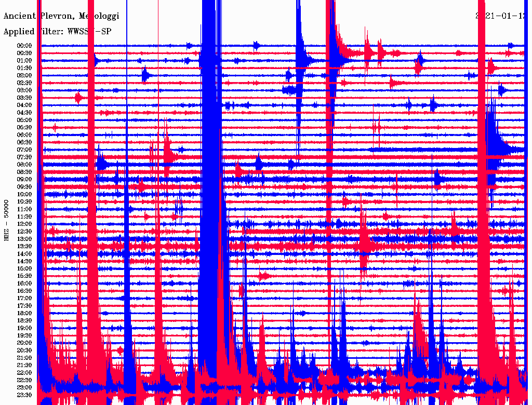Click the 23:00 time label

[x=24, y=387]
